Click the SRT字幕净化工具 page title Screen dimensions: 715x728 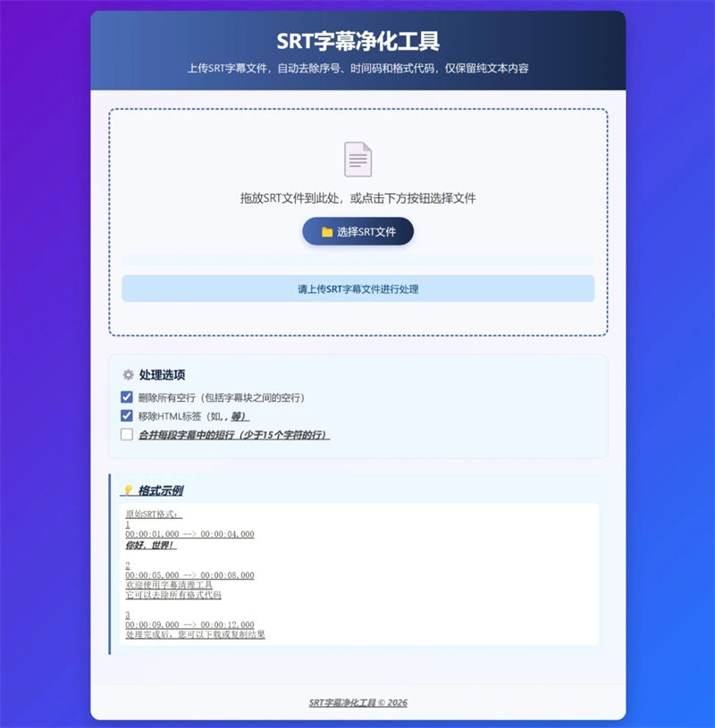pos(357,41)
